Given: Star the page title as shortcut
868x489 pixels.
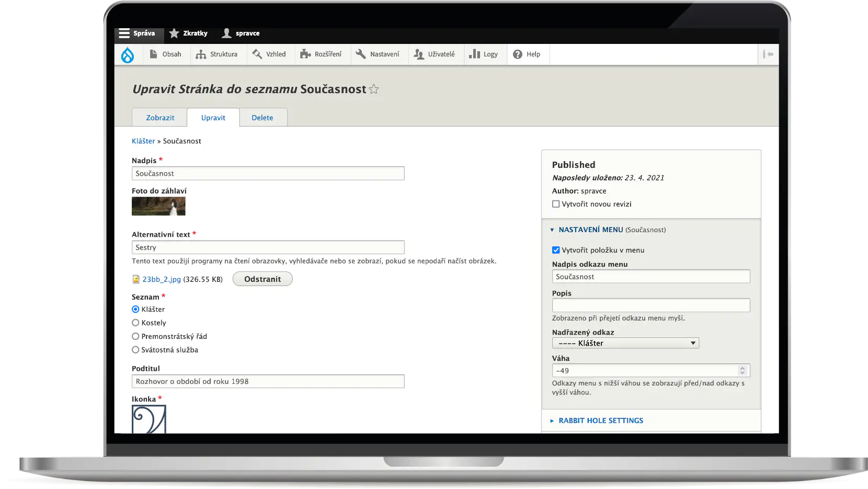Looking at the screenshot, I should pyautogui.click(x=374, y=89).
